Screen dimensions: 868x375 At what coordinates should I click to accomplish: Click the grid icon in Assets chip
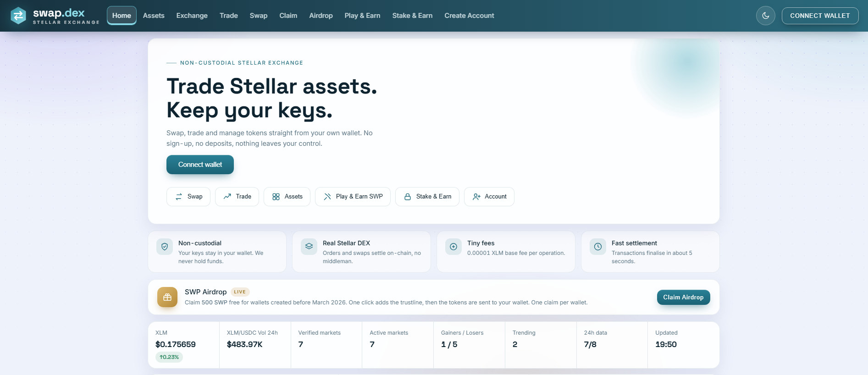276,197
